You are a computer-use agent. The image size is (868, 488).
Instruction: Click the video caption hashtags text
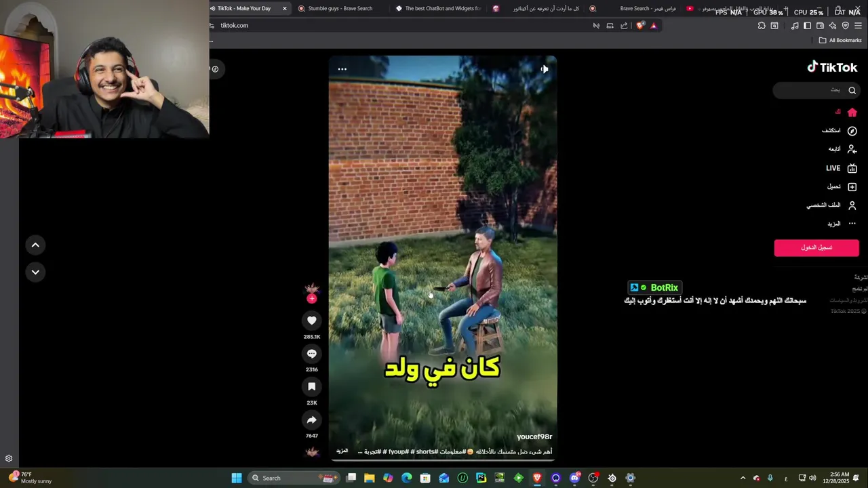[x=454, y=451]
